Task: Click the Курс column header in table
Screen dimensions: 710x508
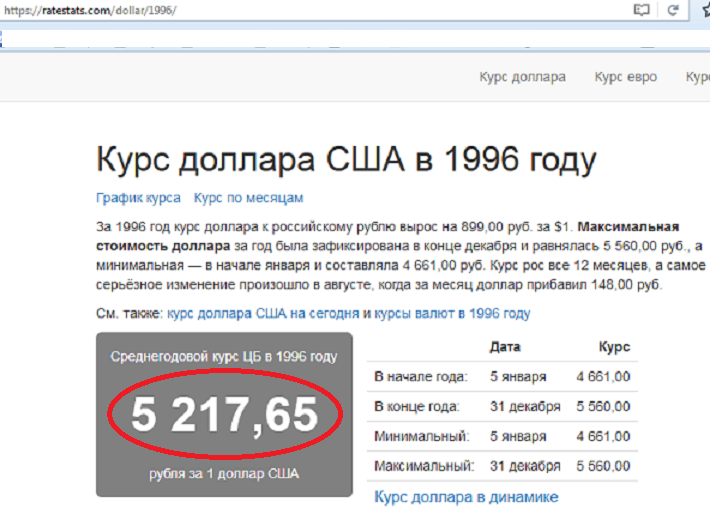Action: click(x=613, y=347)
